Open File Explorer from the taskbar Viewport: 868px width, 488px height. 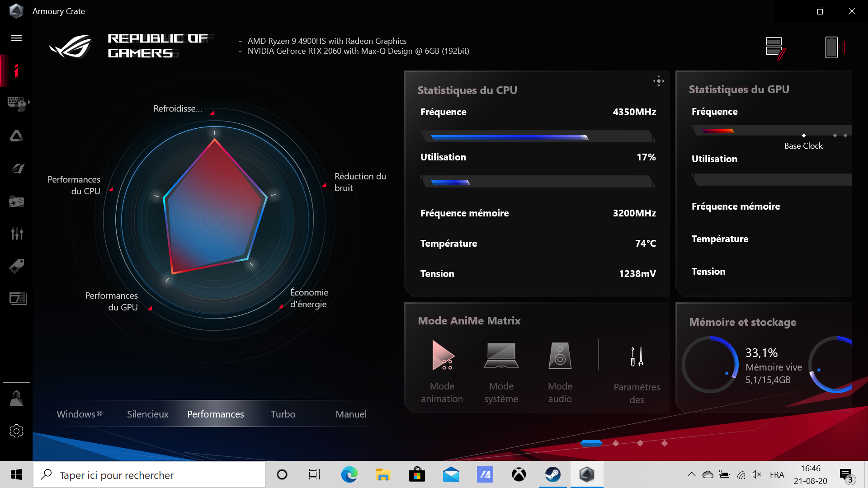(383, 474)
